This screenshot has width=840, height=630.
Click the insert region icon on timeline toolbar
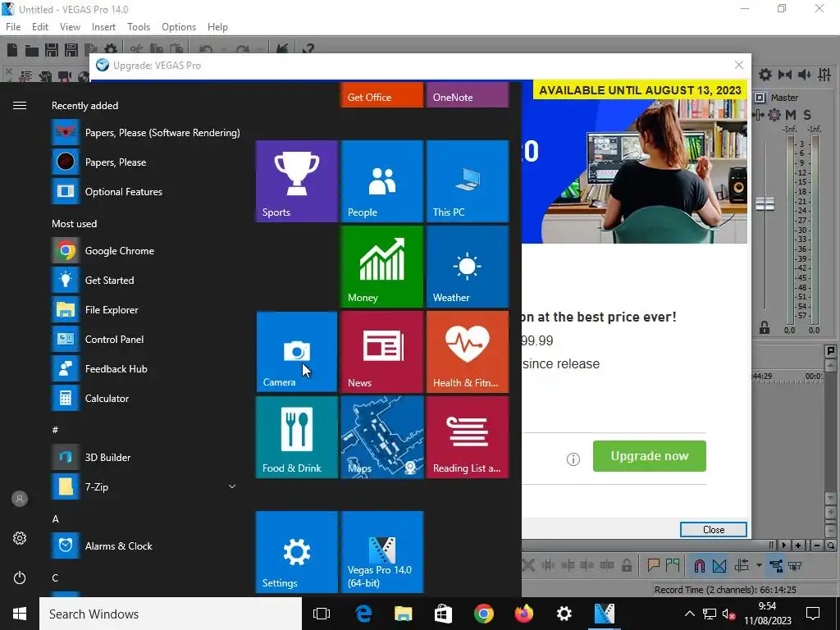tap(673, 565)
